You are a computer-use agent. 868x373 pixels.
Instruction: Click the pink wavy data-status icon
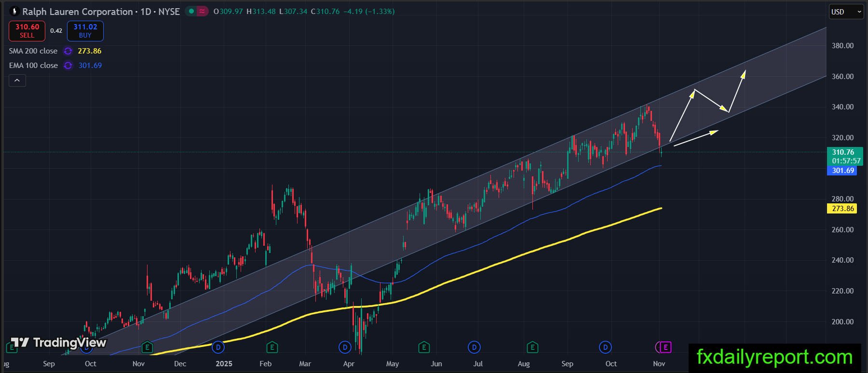[203, 12]
